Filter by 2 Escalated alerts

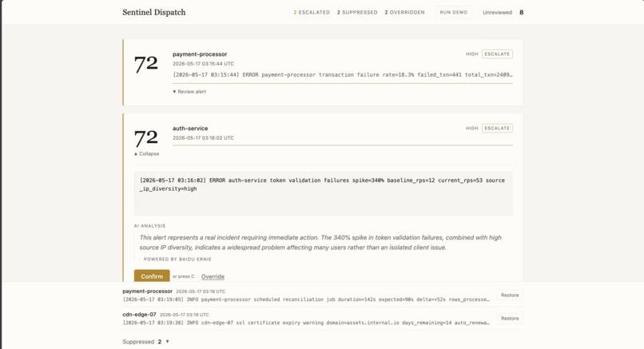(x=312, y=12)
